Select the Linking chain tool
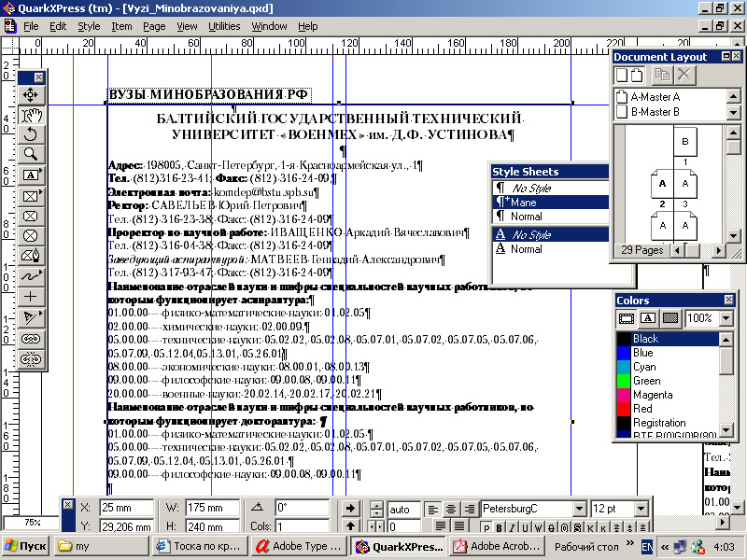Image resolution: width=747 pixels, height=560 pixels. [31, 339]
